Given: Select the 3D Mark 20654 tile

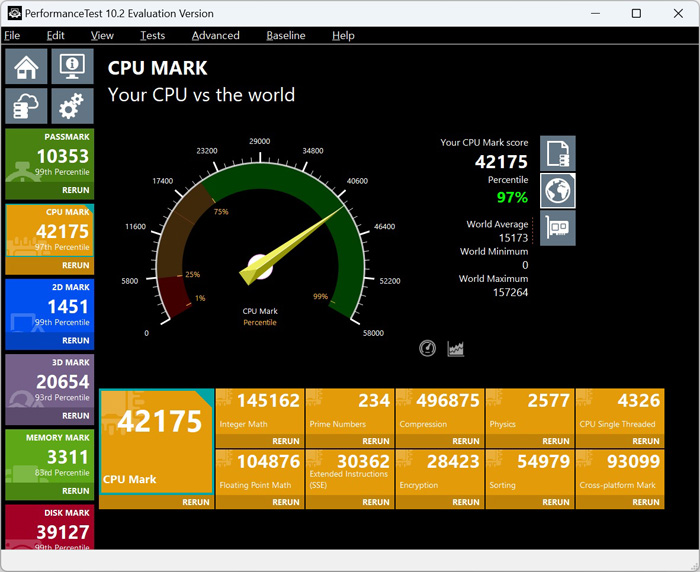Looking at the screenshot, I should [x=50, y=381].
